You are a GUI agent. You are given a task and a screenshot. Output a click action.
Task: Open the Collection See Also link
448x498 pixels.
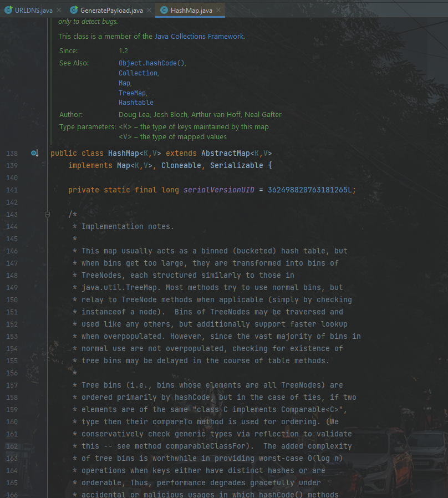coord(138,73)
